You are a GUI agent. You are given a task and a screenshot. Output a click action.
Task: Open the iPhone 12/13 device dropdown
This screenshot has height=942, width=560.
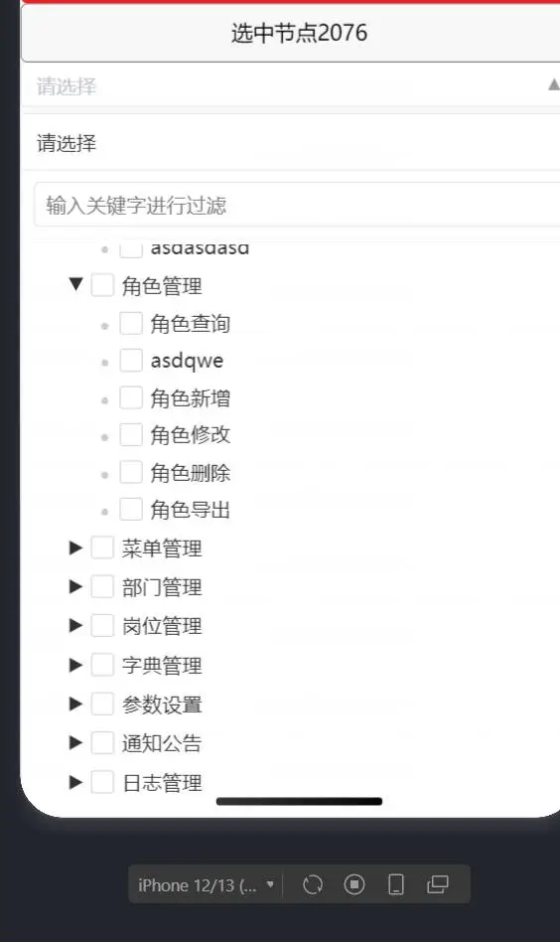[206, 885]
